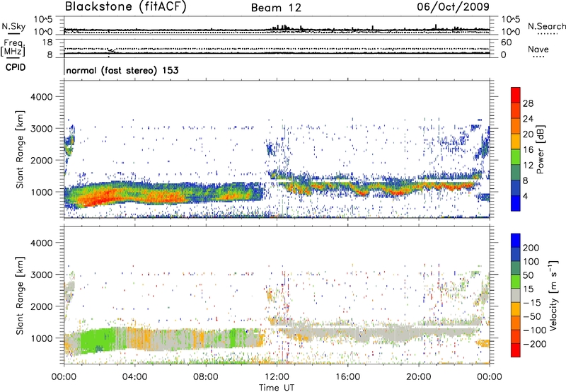The image size is (566, 392).
Task: Click '2000' tick on the Power panel axis
Action: click(x=42, y=160)
